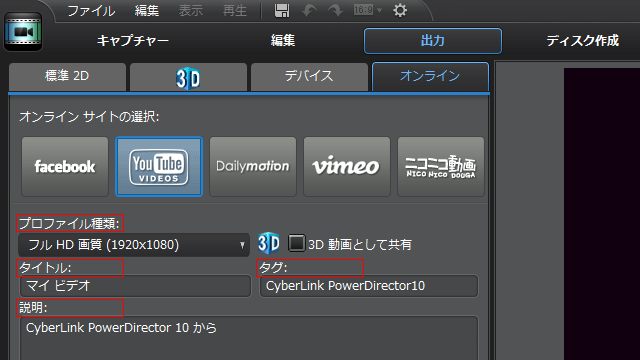
Task: Open the 表示 menu
Action: (x=191, y=11)
